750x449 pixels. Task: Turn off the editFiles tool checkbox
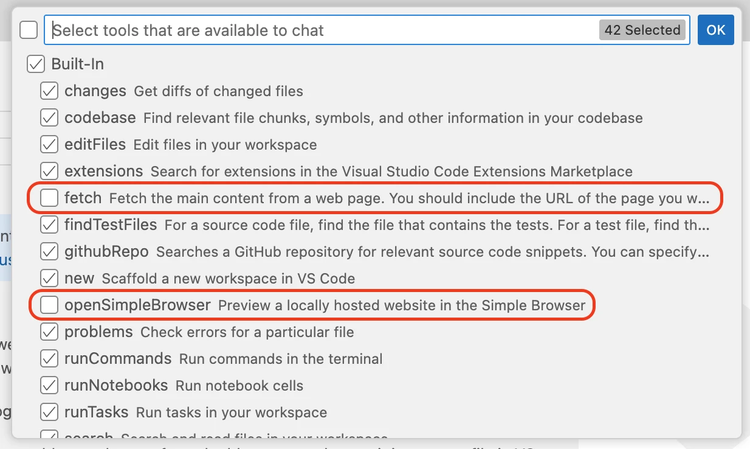(x=49, y=145)
